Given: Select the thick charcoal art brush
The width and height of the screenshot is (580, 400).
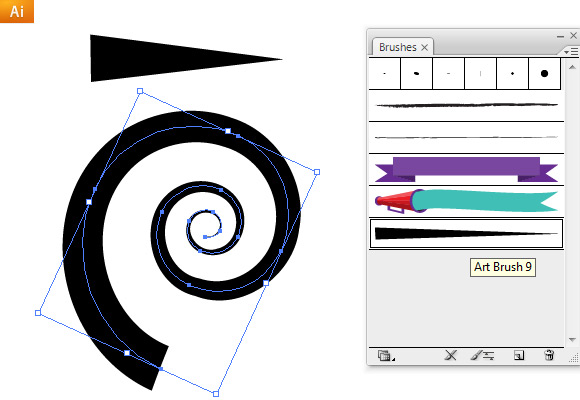Looking at the screenshot, I should click(x=466, y=105).
